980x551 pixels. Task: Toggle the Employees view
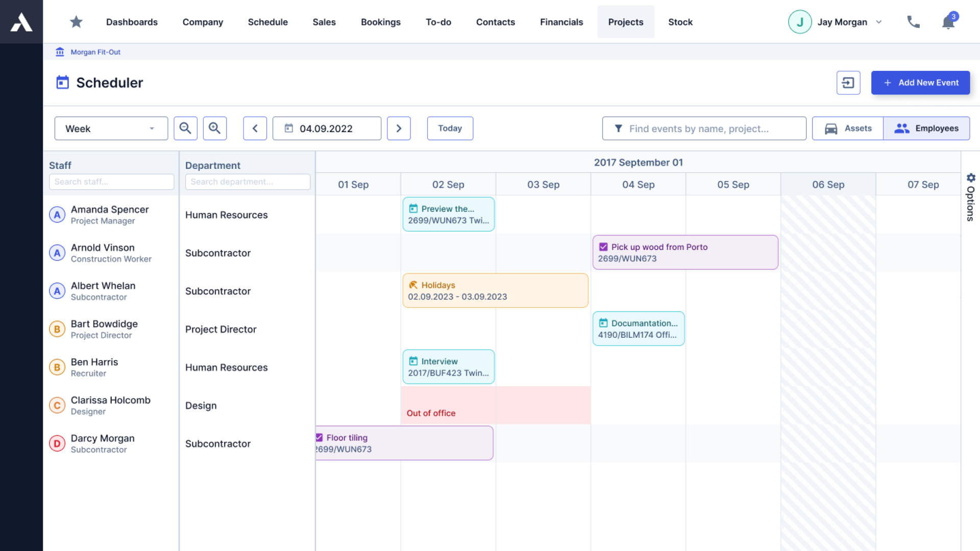[x=926, y=129]
